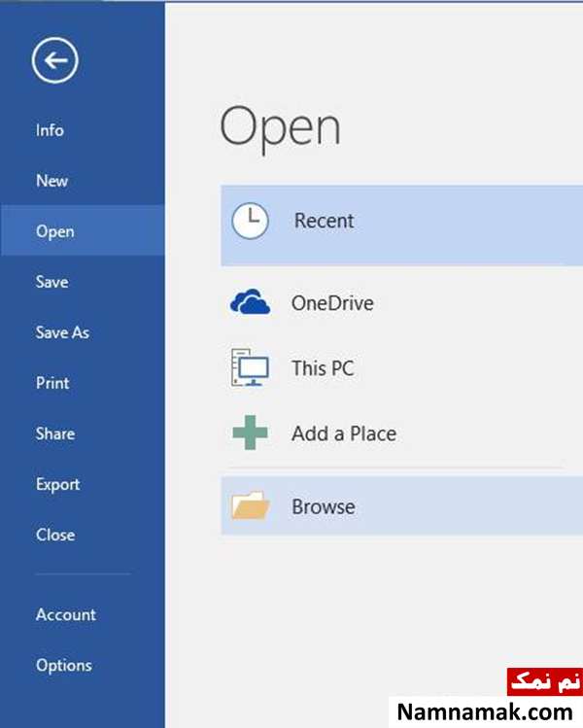Choose Save As from the sidebar

click(x=62, y=332)
